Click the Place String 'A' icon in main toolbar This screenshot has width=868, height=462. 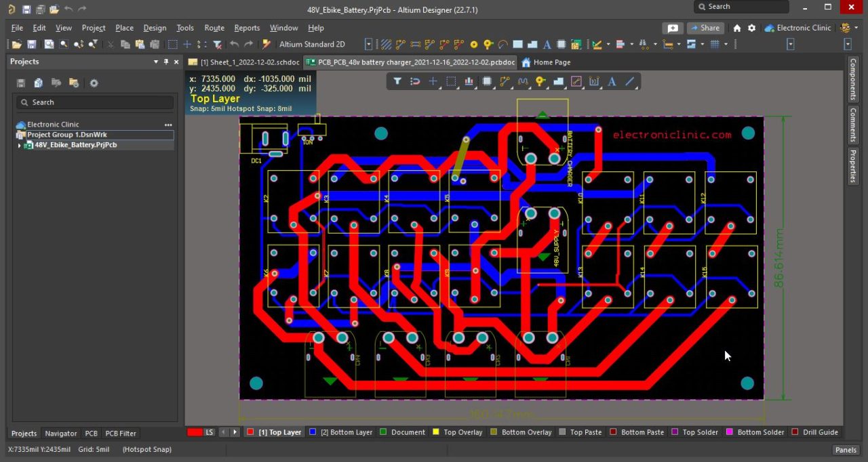coord(547,45)
